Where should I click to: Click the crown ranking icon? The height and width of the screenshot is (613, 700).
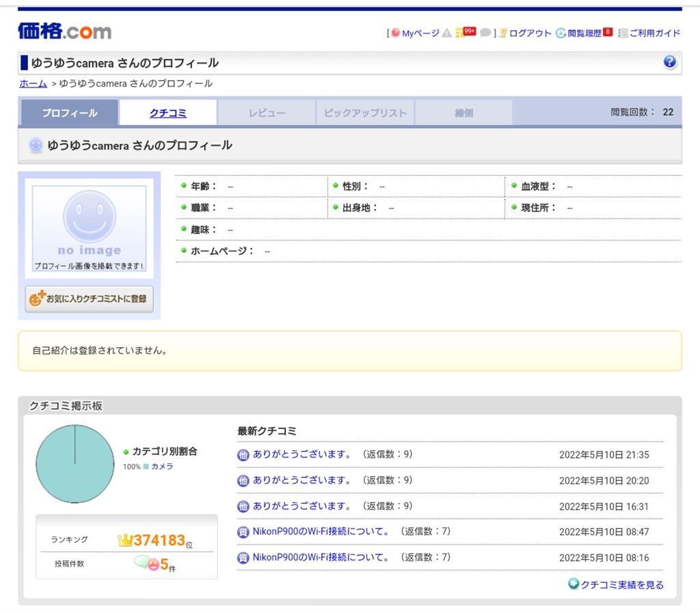(125, 541)
